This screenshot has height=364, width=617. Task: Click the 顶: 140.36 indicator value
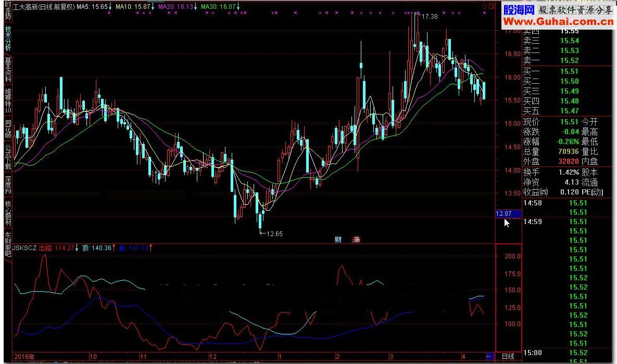pyautogui.click(x=98, y=248)
